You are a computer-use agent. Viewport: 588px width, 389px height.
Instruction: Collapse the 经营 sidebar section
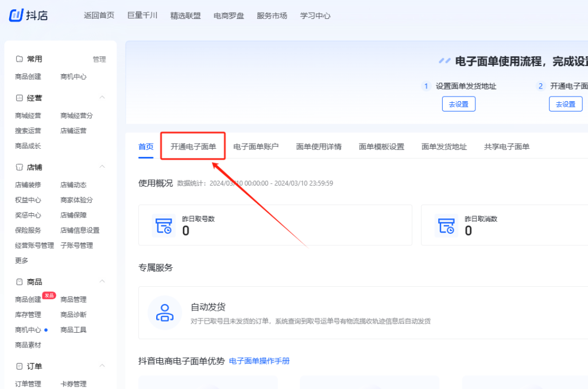102,98
